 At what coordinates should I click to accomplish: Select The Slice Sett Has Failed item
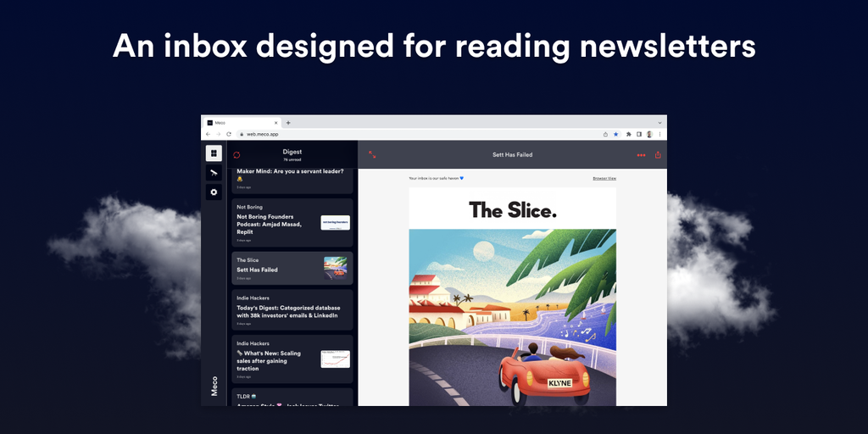292,268
